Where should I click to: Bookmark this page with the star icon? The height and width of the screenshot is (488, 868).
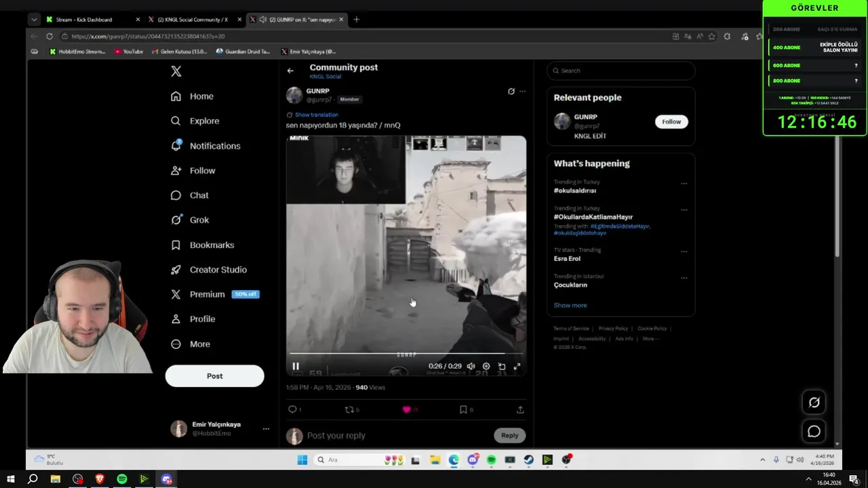click(x=711, y=36)
